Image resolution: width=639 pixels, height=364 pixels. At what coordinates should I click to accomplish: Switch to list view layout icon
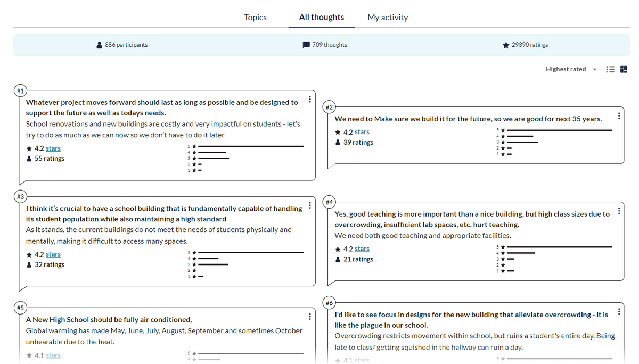pyautogui.click(x=611, y=69)
